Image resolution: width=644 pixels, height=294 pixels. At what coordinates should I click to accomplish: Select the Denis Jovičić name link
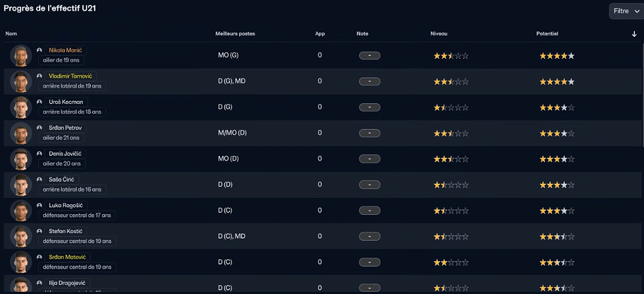point(65,154)
